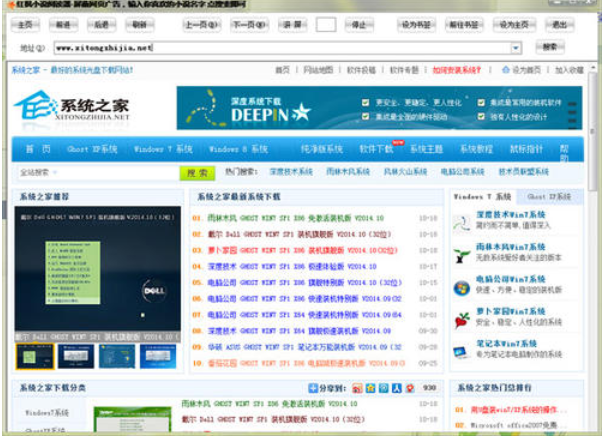
Task: Click the 停止 toolbar button
Action: (x=359, y=25)
